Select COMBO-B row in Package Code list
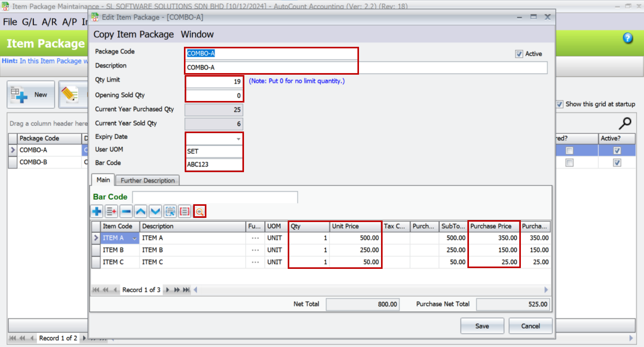 (50, 162)
